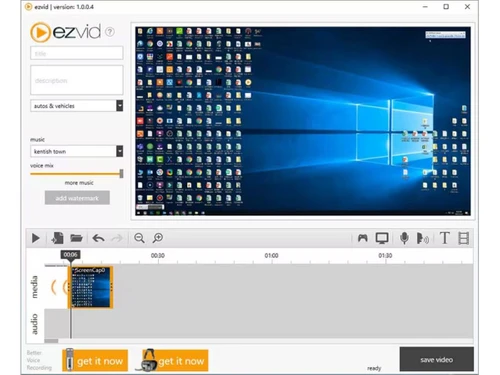The width and height of the screenshot is (500, 375).
Task: Click the more music link
Action: point(79,183)
